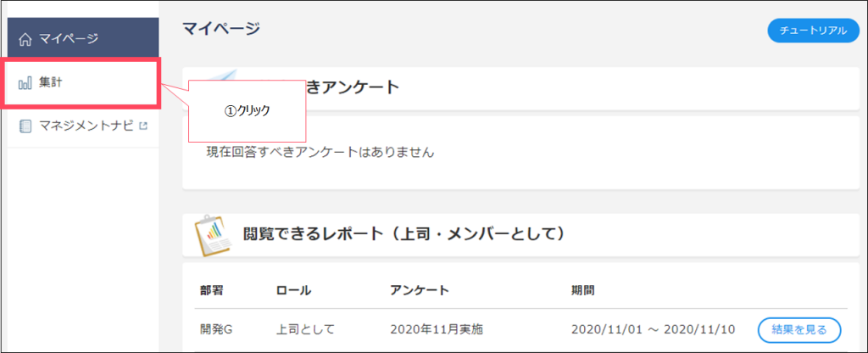Click the マイページ page heading
Image resolution: width=868 pixels, height=353 pixels.
pyautogui.click(x=221, y=29)
